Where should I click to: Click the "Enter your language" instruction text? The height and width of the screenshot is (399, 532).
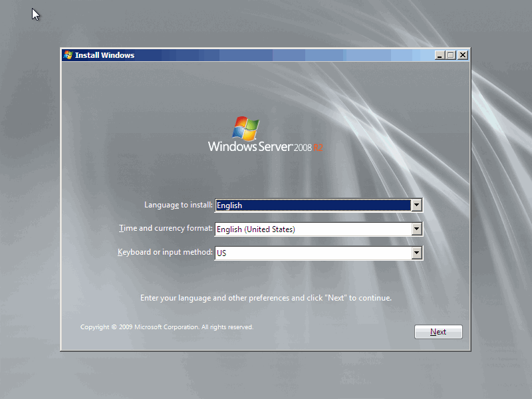click(265, 298)
